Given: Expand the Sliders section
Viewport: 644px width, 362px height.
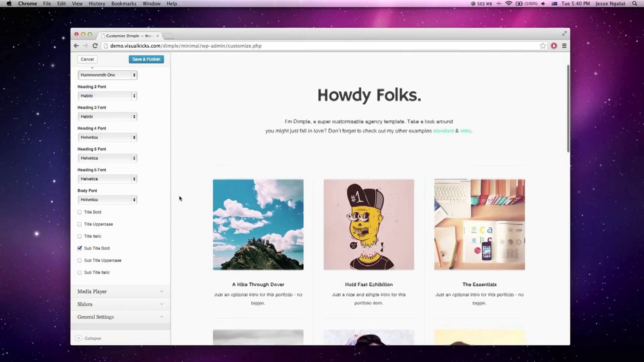Looking at the screenshot, I should click(x=120, y=304).
